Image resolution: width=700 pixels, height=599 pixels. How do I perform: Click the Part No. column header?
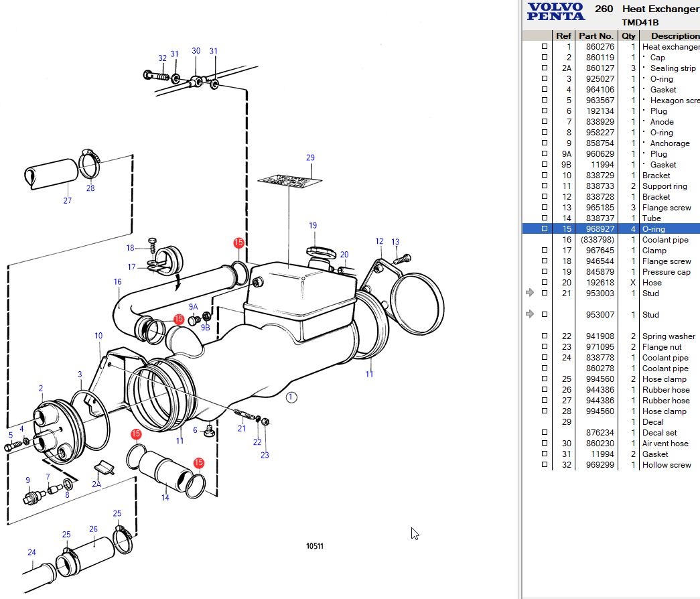(x=596, y=36)
